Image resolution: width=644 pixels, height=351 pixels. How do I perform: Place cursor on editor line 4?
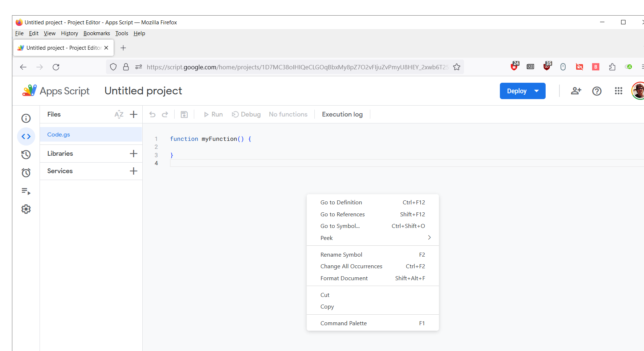tap(407, 163)
